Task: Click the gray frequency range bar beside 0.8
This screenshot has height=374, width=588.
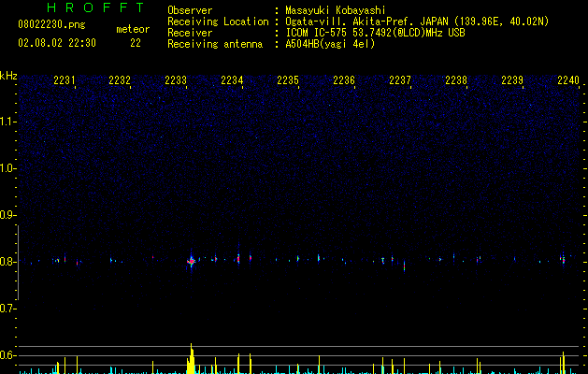Action: coord(19,262)
